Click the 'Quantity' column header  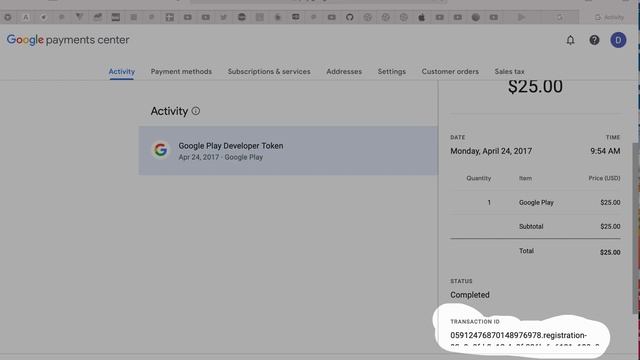coord(479,178)
